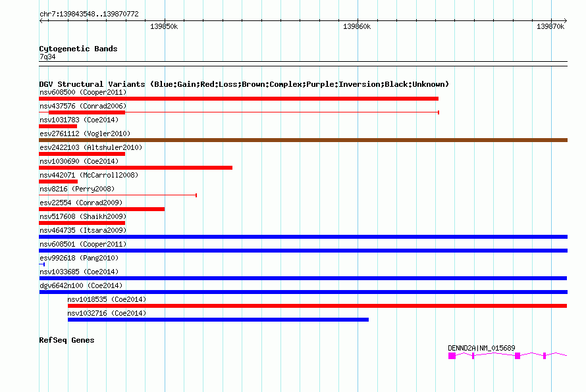Click the nsv8216 (Perry2008) label

pos(77,189)
